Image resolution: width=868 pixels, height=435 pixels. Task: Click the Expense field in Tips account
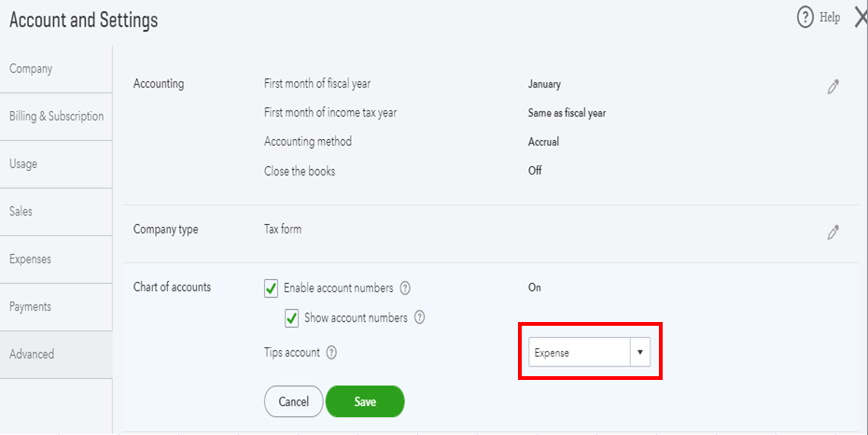[x=579, y=353]
